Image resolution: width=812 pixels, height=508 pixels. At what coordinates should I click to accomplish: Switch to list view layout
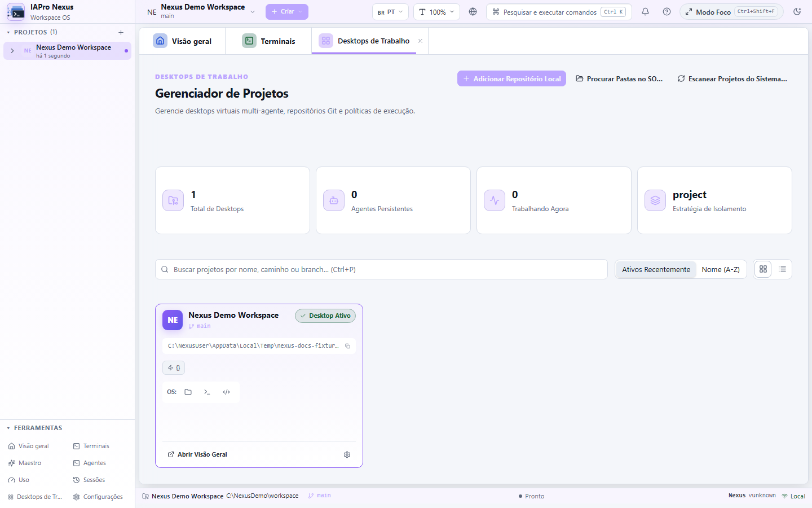[782, 269]
